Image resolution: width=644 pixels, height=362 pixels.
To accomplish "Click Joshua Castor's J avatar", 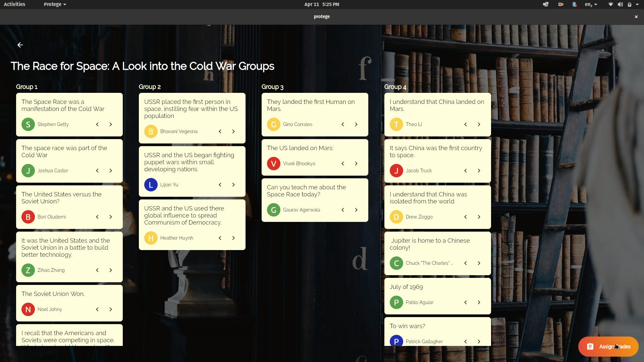I will [x=28, y=171].
